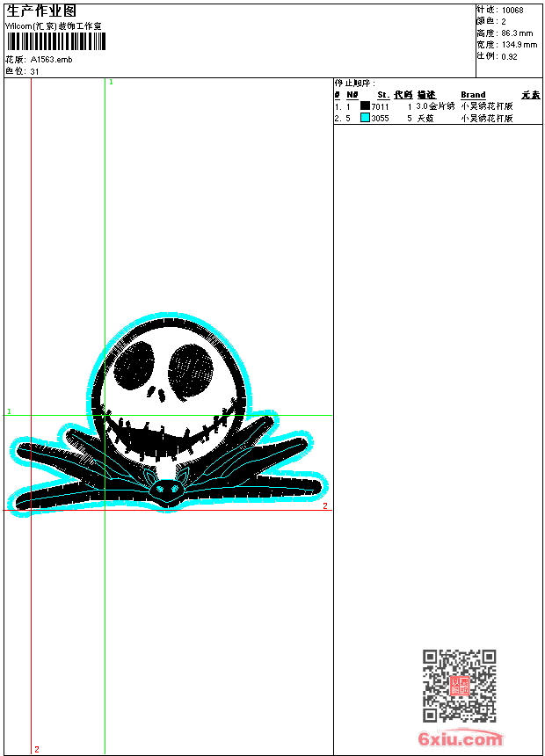Click the 停止顺序 heading
Viewport: 545px width, 756px height.
354,83
